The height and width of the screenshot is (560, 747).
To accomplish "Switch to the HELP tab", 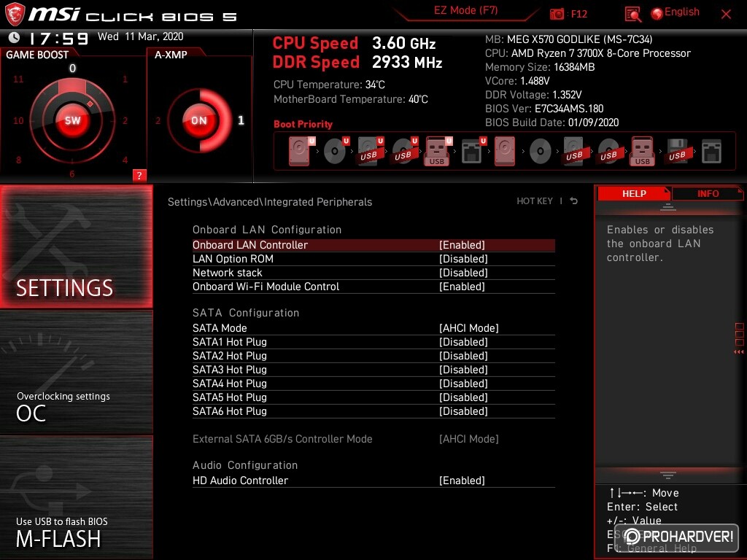I will (x=634, y=193).
